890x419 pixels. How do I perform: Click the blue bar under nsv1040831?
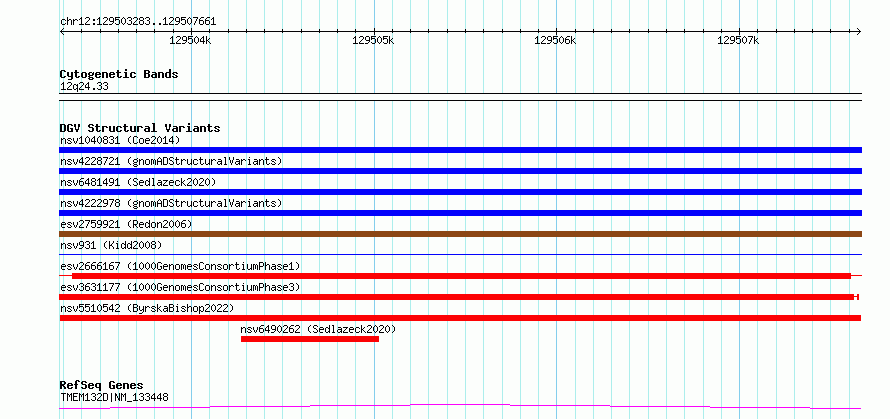(x=460, y=150)
